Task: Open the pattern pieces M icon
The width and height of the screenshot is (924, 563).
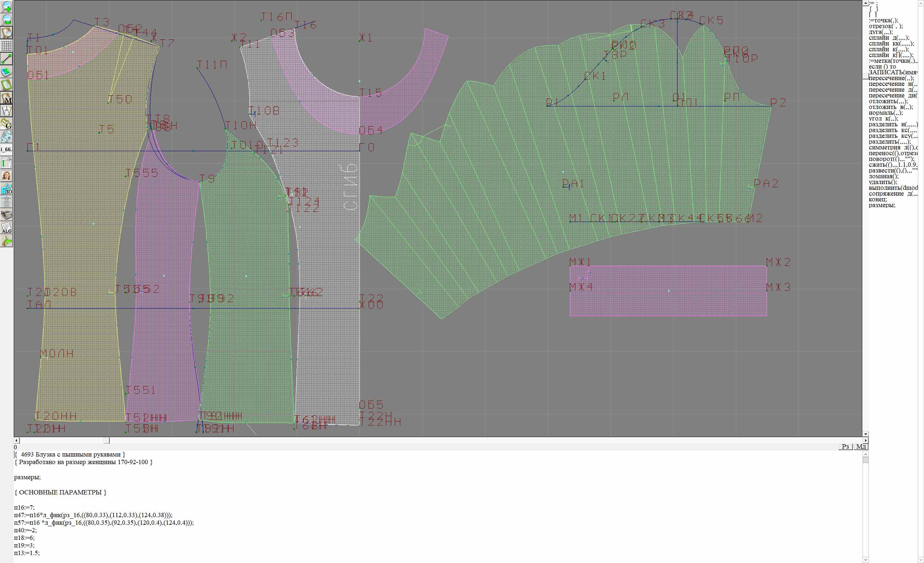Action: point(7,98)
